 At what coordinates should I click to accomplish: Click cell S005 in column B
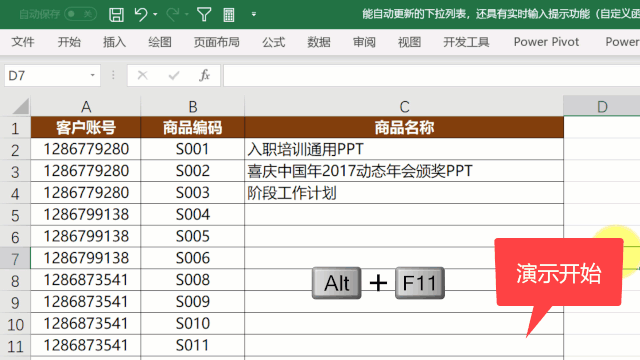(x=193, y=237)
